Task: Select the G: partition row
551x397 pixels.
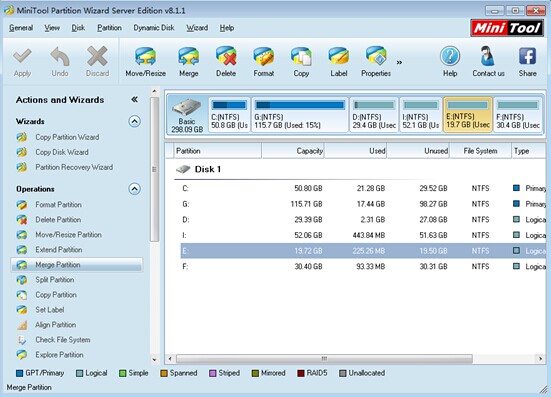Action: click(363, 204)
